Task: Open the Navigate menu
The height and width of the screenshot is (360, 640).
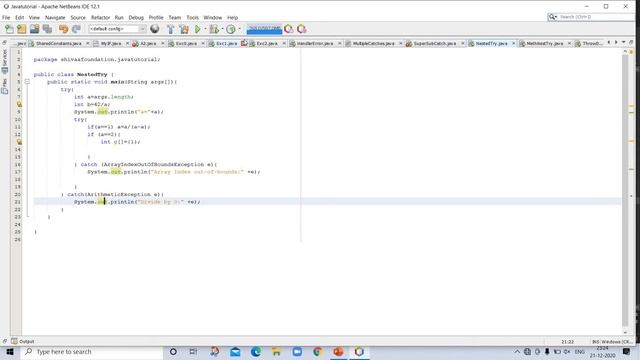Action: [55, 18]
